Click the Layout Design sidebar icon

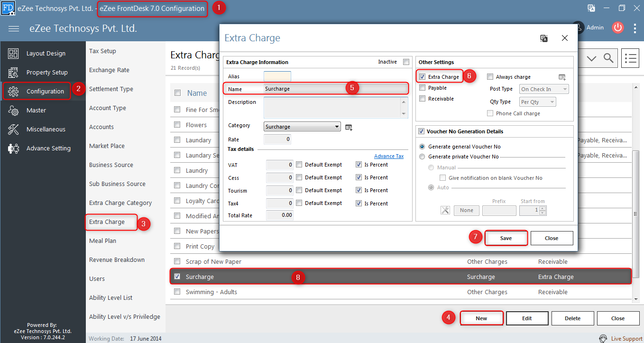13,54
